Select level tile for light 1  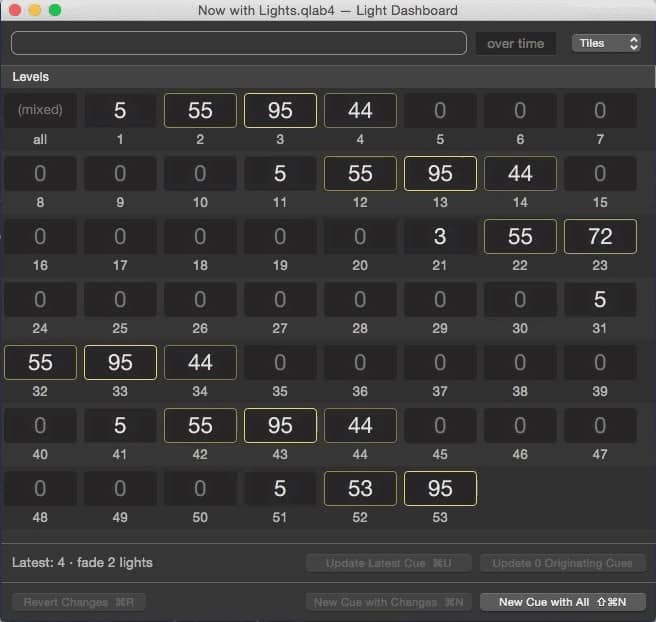(x=120, y=110)
